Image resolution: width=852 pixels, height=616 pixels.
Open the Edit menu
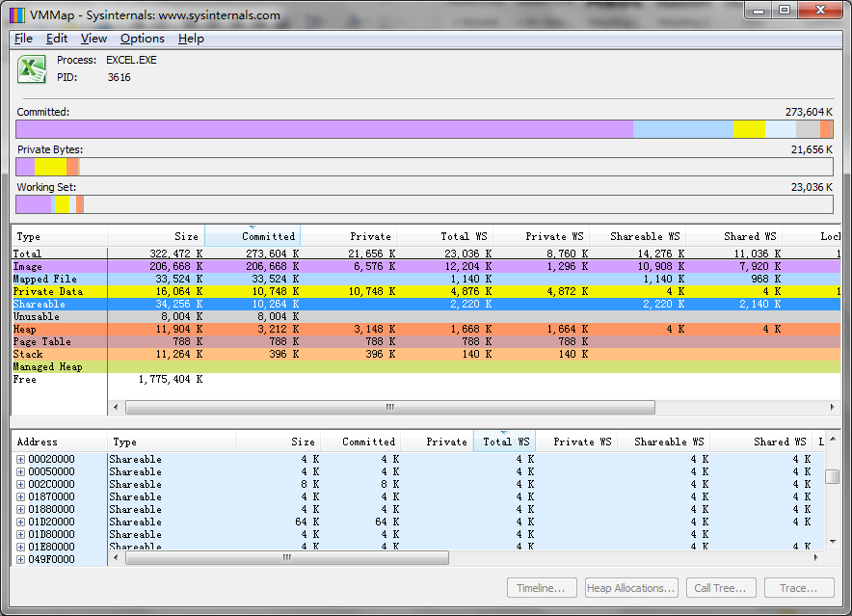tap(57, 39)
